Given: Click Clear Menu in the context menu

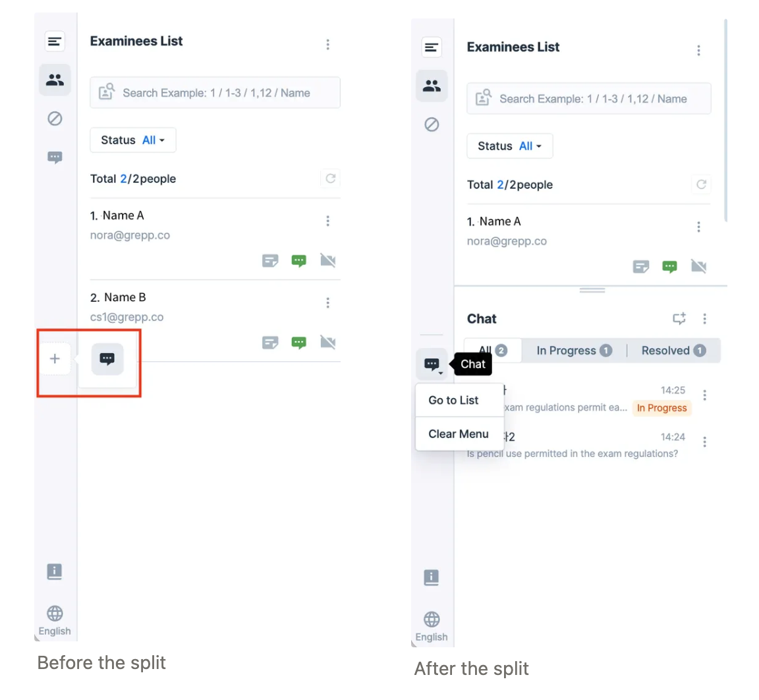Looking at the screenshot, I should pyautogui.click(x=459, y=434).
